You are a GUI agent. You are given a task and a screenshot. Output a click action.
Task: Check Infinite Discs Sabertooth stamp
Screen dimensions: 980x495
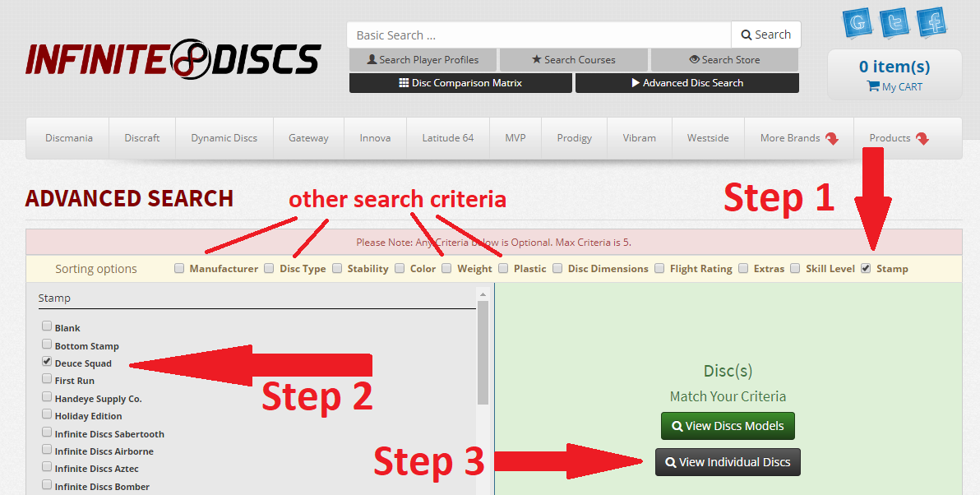[x=47, y=432]
